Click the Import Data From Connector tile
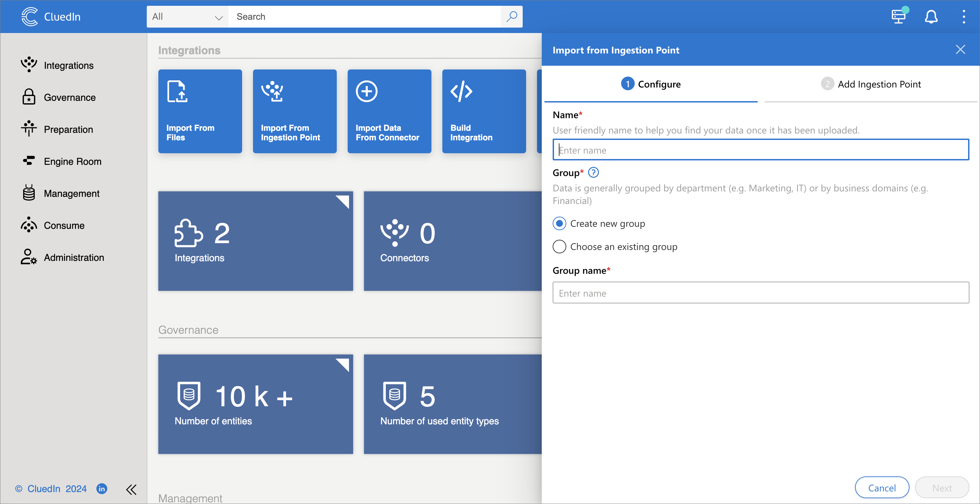This screenshot has width=980, height=504. (389, 111)
